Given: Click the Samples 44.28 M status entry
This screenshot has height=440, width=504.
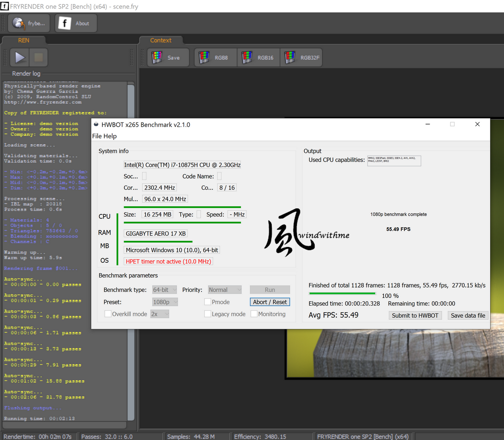Looking at the screenshot, I should click(x=191, y=436).
